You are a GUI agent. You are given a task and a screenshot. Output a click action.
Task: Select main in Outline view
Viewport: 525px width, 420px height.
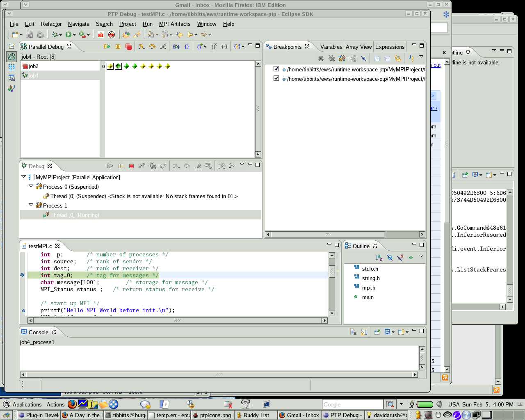tap(368, 297)
